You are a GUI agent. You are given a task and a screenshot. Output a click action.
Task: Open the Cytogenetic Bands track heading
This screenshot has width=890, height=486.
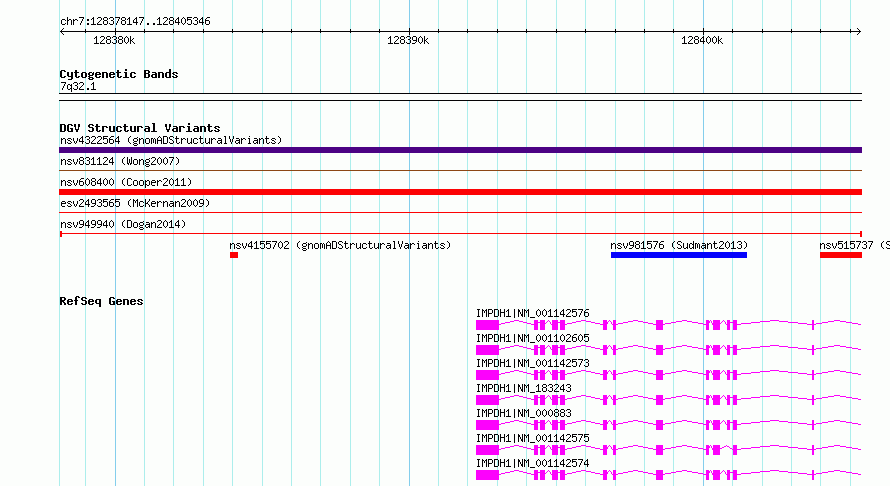(119, 74)
